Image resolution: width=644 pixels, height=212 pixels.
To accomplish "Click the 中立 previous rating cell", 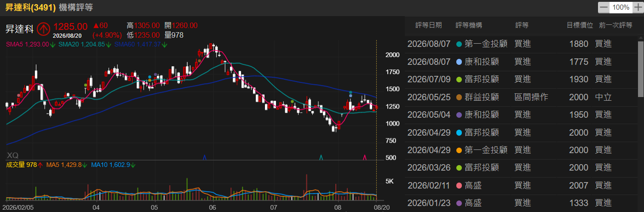I will (603, 97).
